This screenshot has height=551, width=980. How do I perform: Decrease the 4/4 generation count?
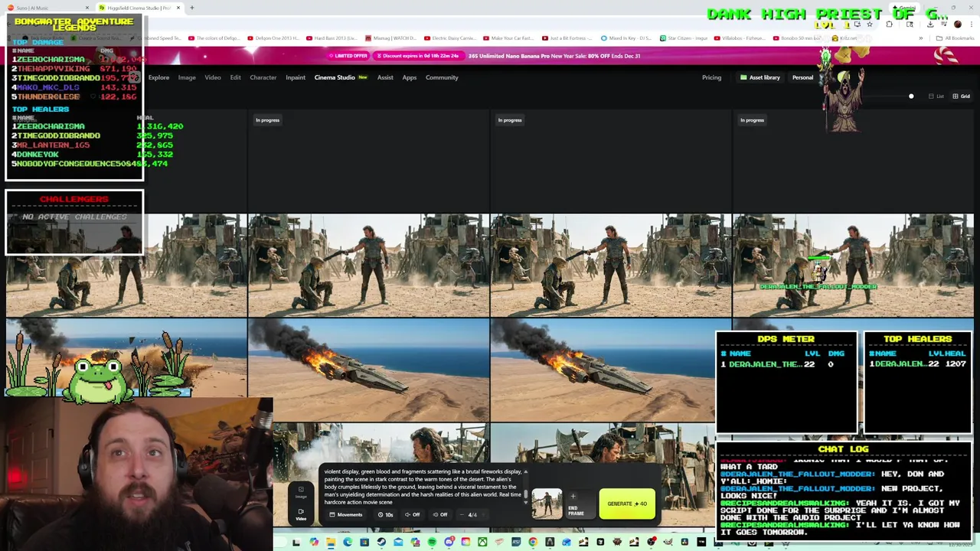[461, 514]
